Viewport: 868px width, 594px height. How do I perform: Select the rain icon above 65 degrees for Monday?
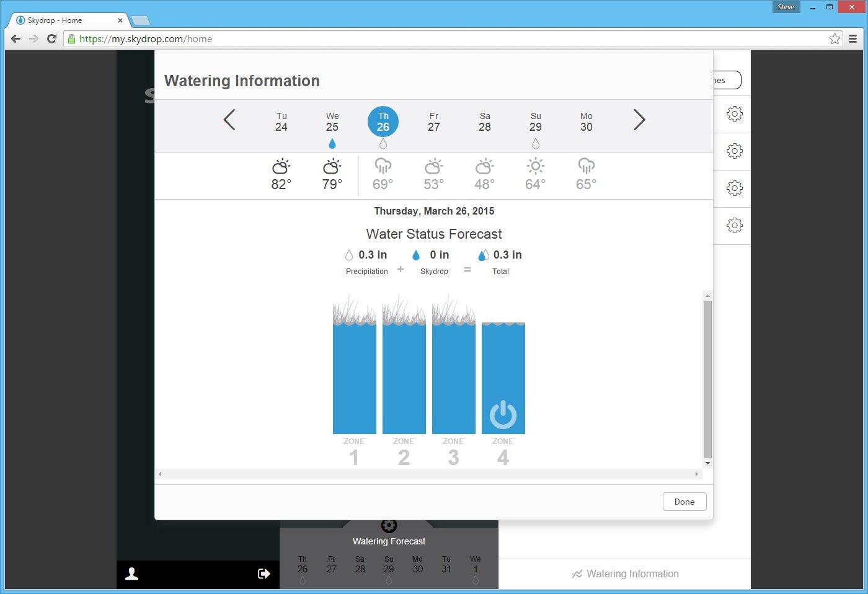point(586,166)
